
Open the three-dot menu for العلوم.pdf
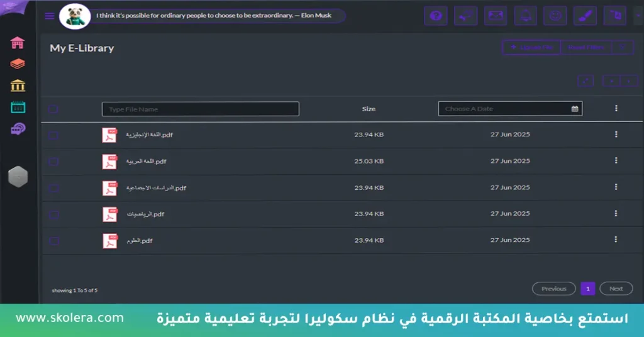pos(616,240)
